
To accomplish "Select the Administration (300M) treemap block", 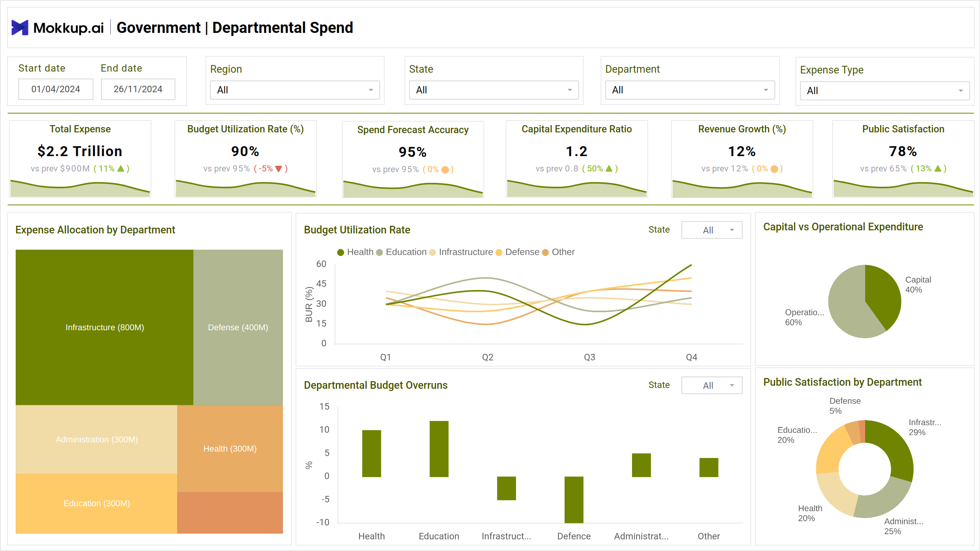I will click(x=96, y=440).
